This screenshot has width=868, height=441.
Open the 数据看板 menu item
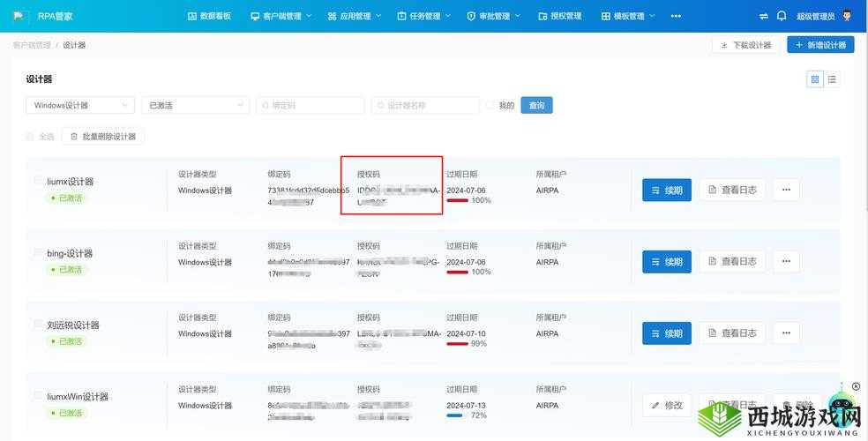[x=210, y=16]
